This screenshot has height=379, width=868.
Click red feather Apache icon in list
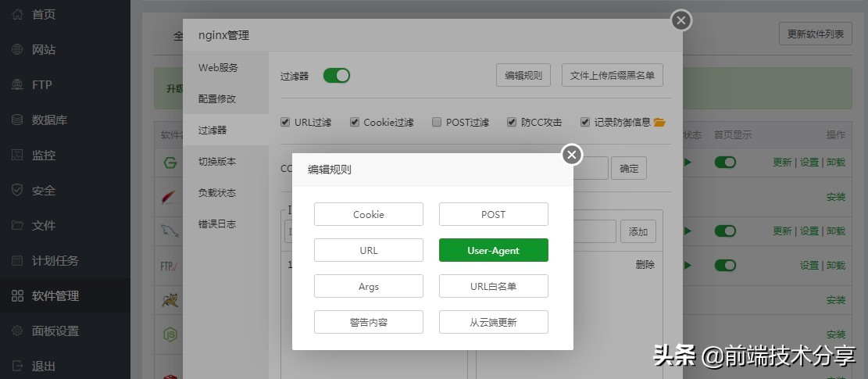168,197
